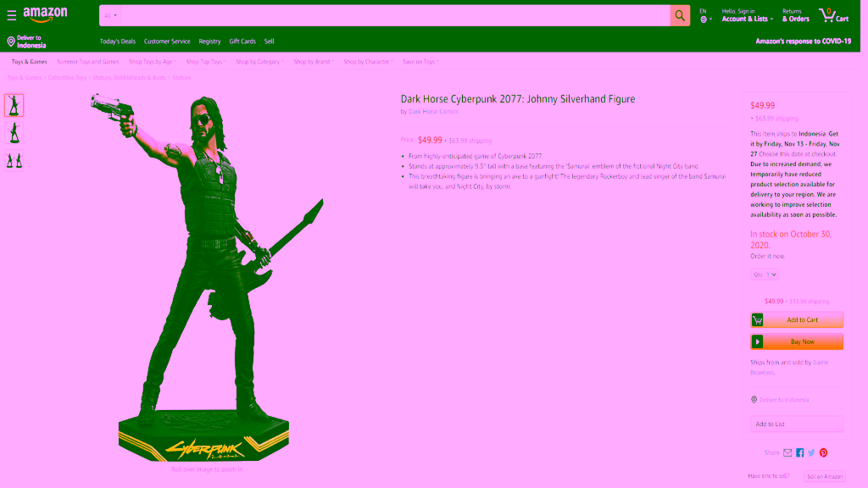Click the Add to Cart button

[x=797, y=320]
